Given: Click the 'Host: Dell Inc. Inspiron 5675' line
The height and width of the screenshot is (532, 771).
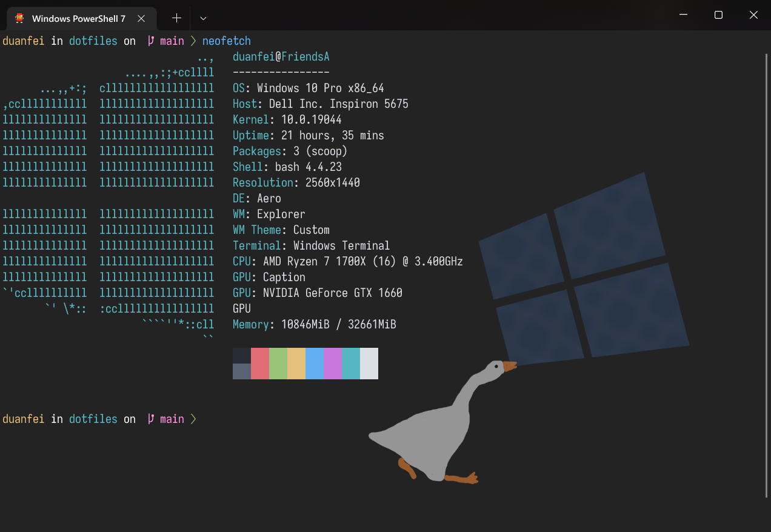Looking at the screenshot, I should (321, 104).
